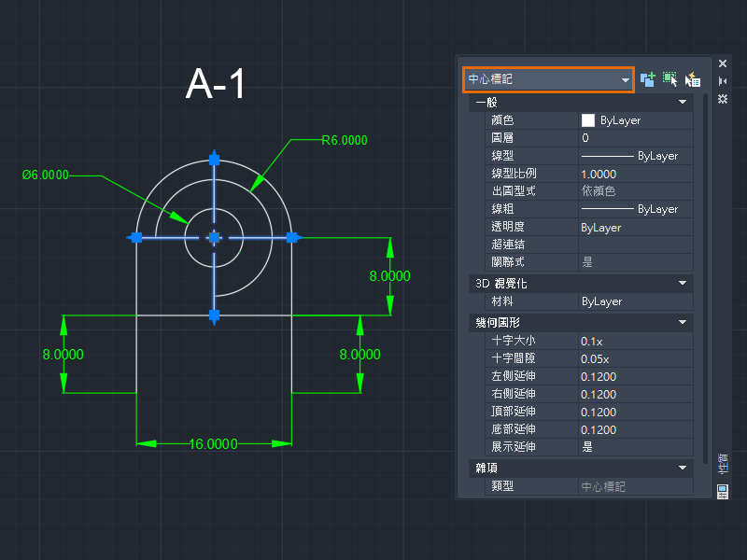747x560 pixels.
Task: Select the lower right 8.0000 dimension text
Action: [x=359, y=355]
